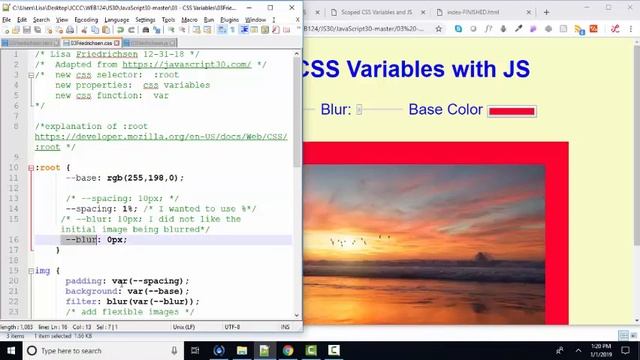Click the New file icon in Notepad++ toolbar
The width and height of the screenshot is (640, 360).
pyautogui.click(x=7, y=30)
